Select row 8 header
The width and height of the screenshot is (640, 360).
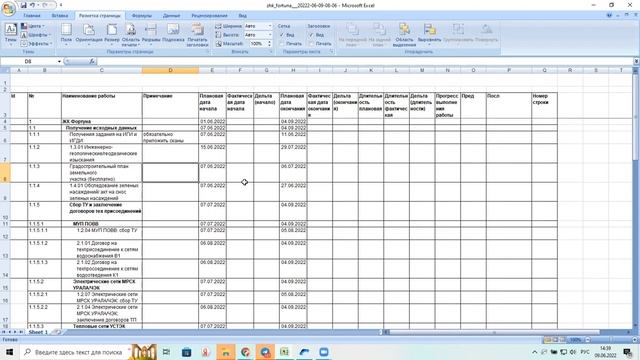(5, 173)
